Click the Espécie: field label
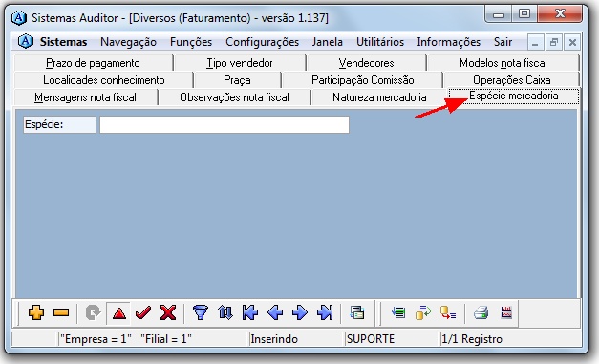 [59, 125]
